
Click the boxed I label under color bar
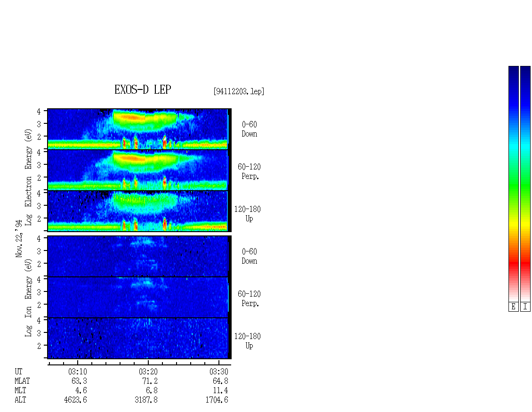(525, 307)
